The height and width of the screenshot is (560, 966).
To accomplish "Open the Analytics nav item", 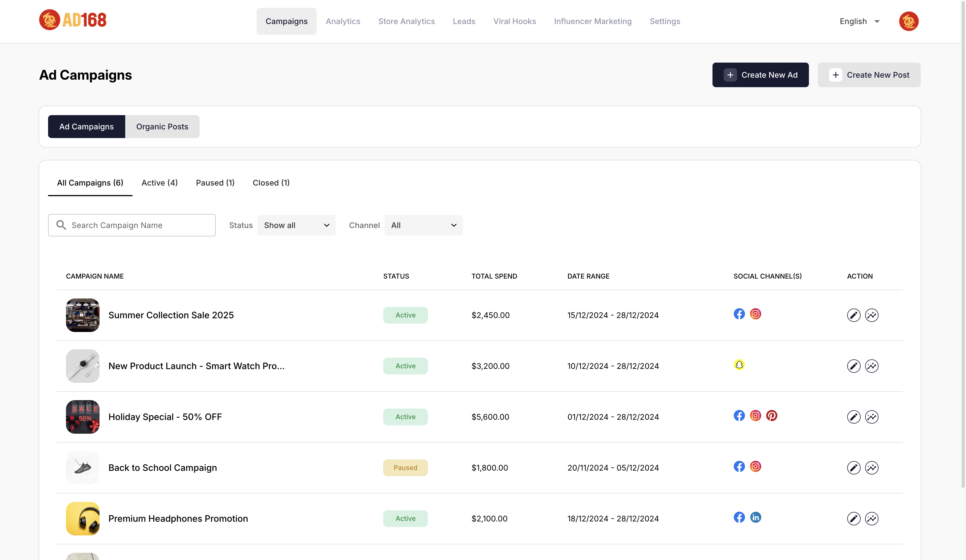I will point(343,21).
